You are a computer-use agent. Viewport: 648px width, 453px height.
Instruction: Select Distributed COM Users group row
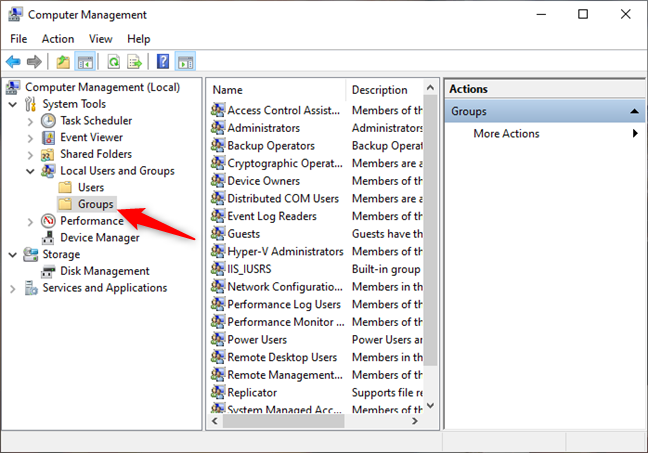point(317,198)
